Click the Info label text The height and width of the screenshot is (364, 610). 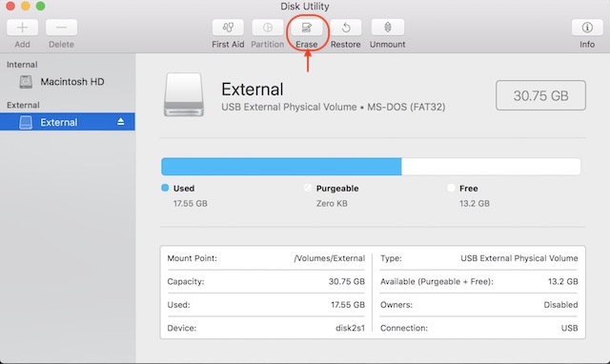[x=587, y=45]
